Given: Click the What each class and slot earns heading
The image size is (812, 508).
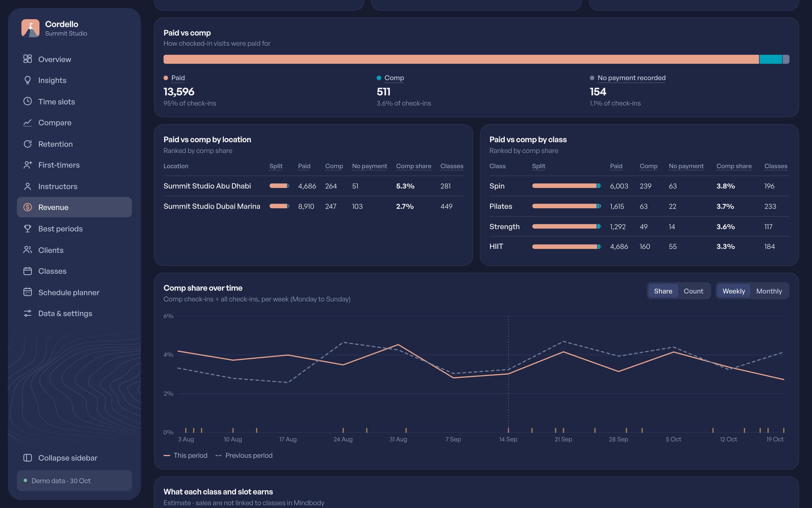Looking at the screenshot, I should click(218, 492).
